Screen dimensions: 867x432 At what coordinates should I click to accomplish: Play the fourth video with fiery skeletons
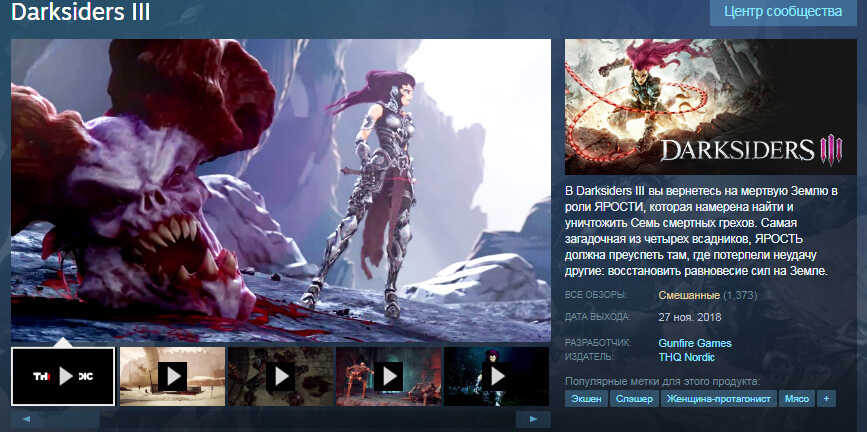coord(389,376)
